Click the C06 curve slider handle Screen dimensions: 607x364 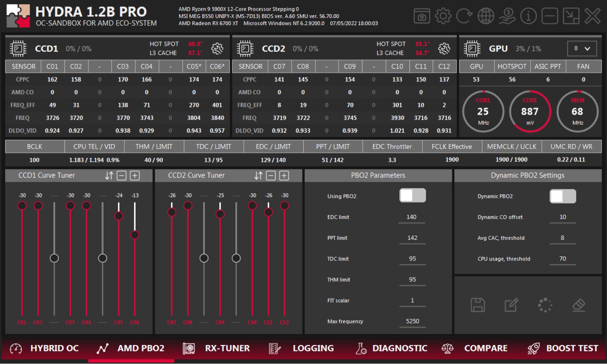(x=135, y=235)
